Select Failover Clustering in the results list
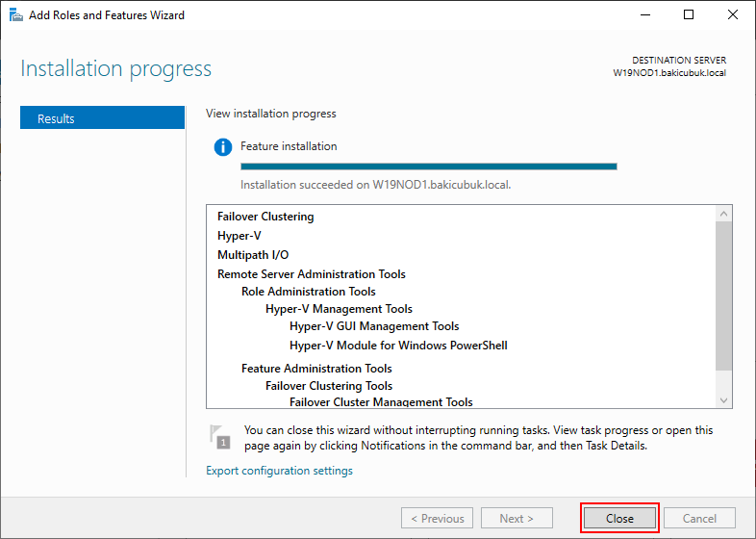This screenshot has height=539, width=756. click(x=265, y=217)
